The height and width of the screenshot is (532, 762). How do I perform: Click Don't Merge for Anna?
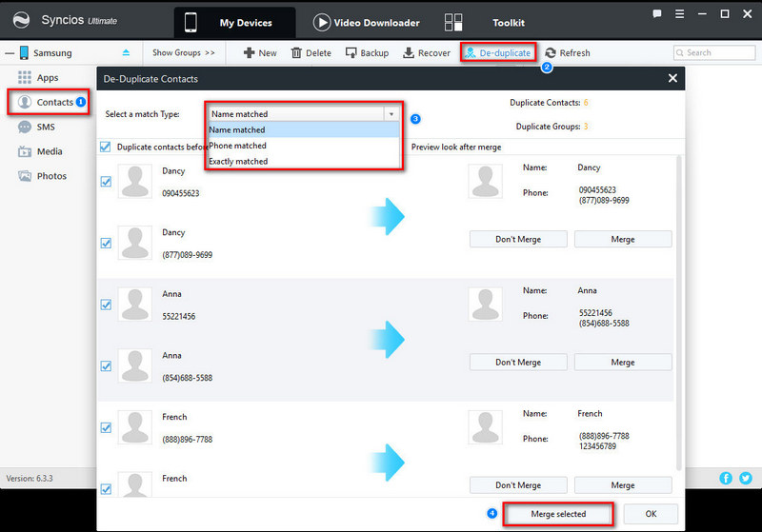(518, 362)
